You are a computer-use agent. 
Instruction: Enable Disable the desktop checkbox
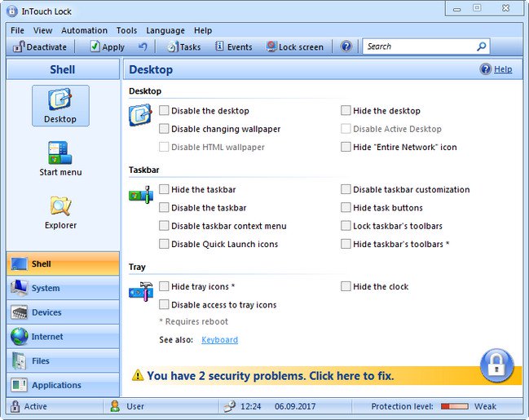coord(164,110)
